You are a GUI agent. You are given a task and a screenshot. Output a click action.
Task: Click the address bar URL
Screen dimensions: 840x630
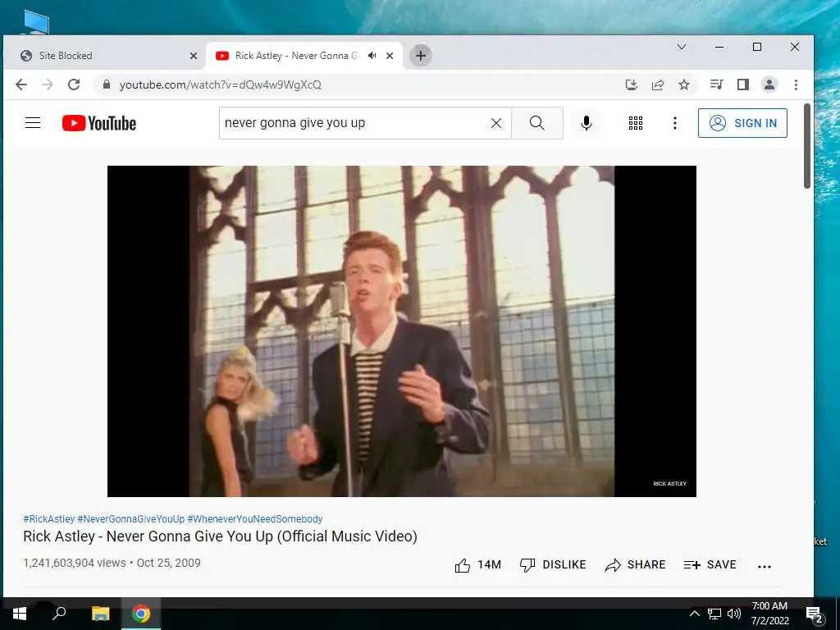pos(220,84)
